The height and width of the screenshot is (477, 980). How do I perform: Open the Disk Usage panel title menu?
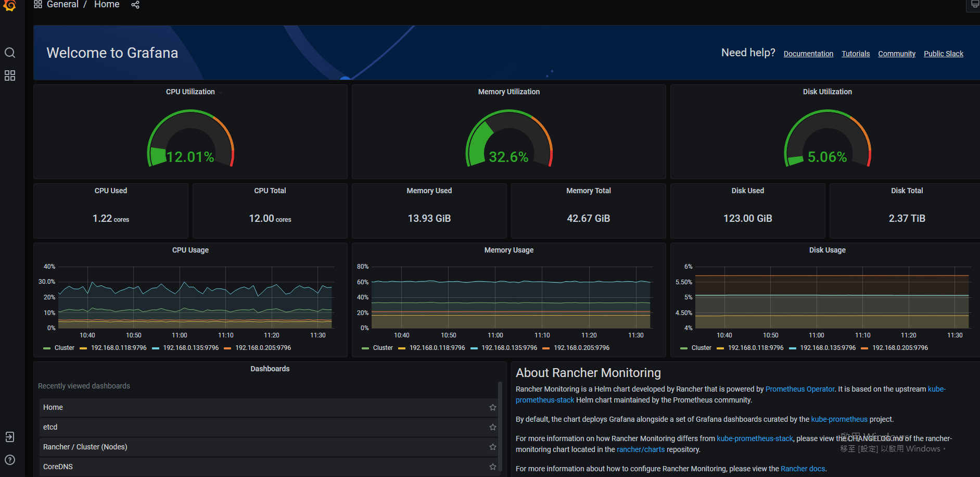tap(828, 250)
